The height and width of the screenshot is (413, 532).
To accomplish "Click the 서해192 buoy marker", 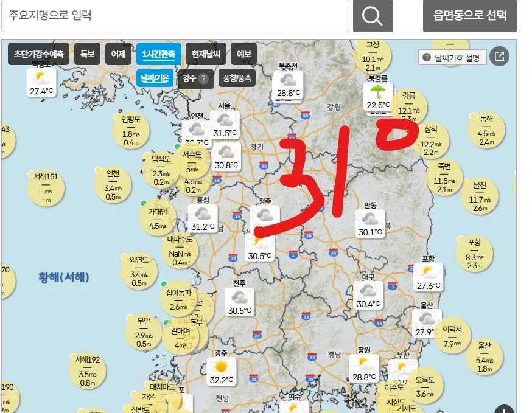I will (x=88, y=371).
